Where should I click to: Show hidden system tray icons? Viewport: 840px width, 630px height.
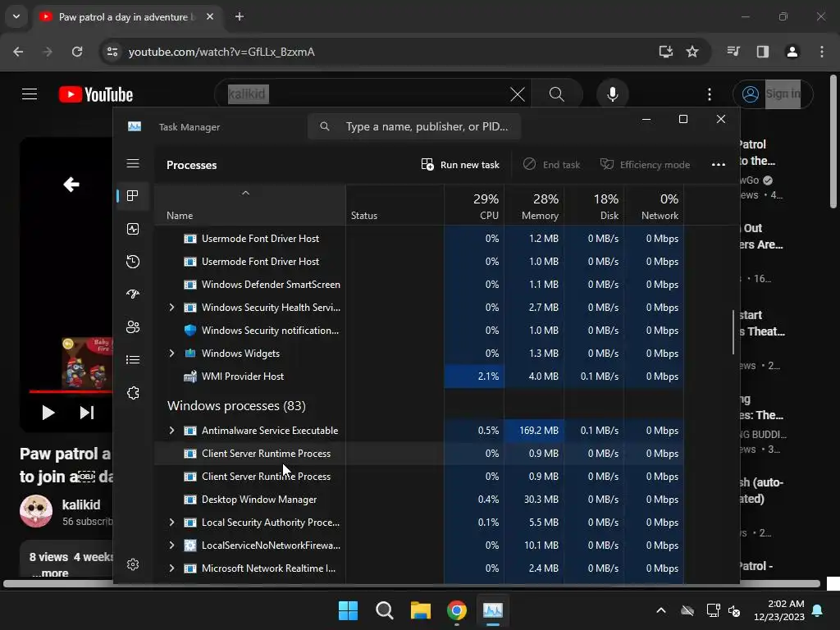661,610
